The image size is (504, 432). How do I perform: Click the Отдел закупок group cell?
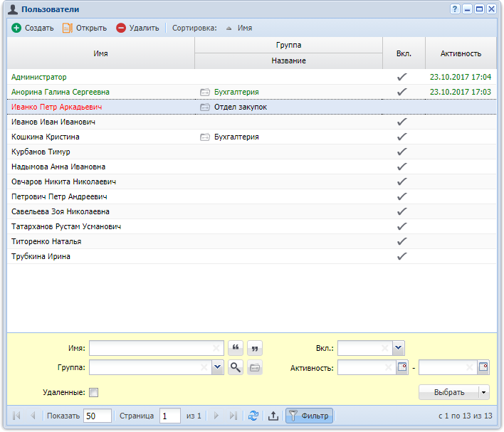[x=241, y=107]
